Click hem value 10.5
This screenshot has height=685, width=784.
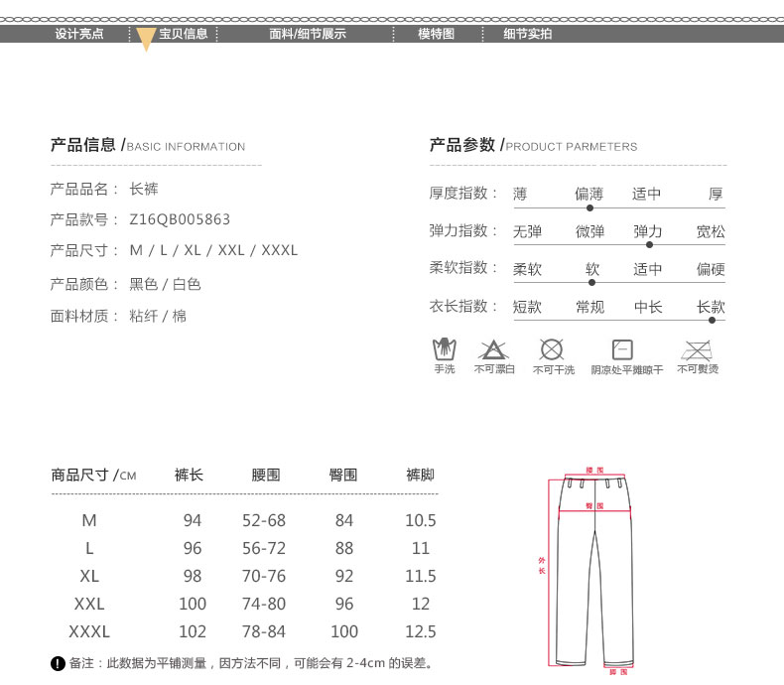421,520
